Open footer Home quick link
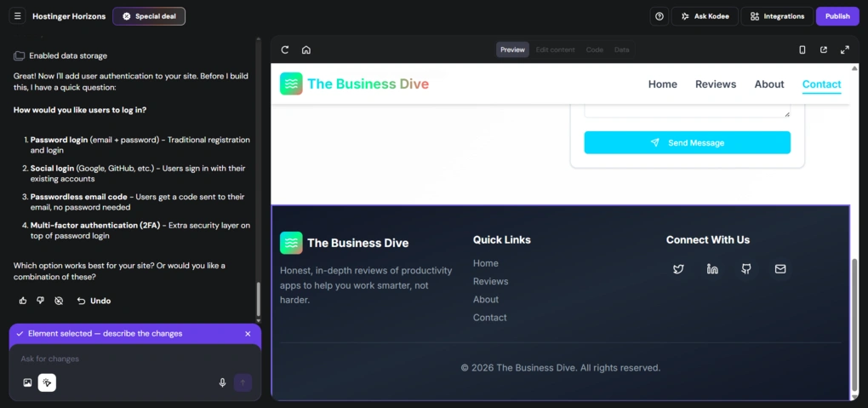Viewport: 868px width, 408px height. pyautogui.click(x=485, y=263)
